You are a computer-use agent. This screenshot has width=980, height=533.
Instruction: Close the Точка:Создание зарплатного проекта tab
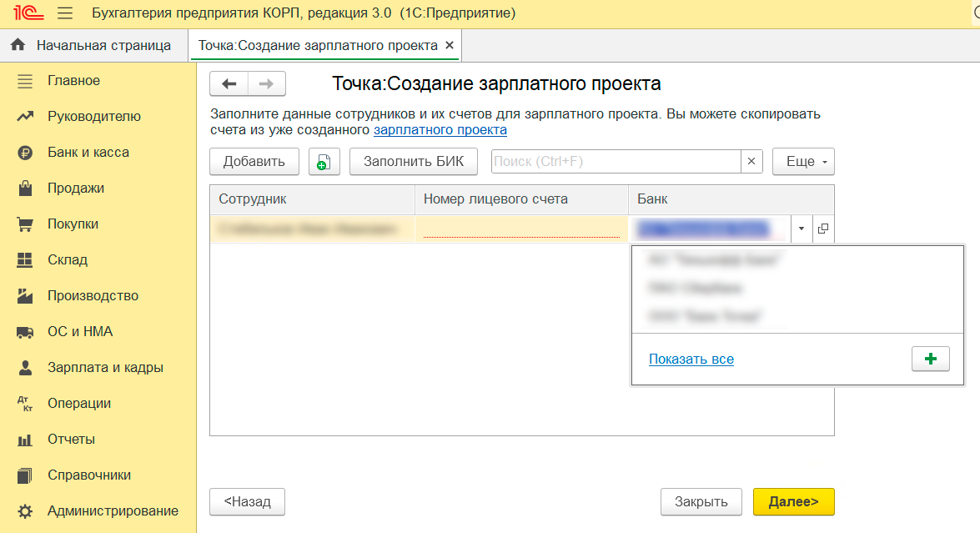[x=450, y=45]
